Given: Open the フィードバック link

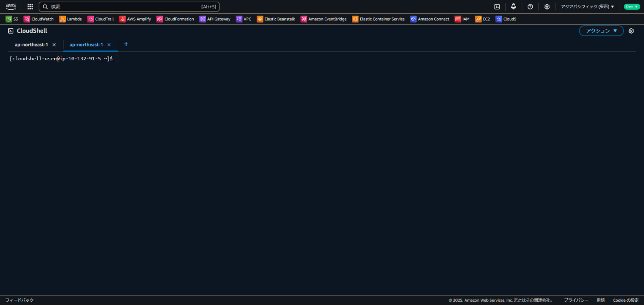Looking at the screenshot, I should tap(19, 300).
